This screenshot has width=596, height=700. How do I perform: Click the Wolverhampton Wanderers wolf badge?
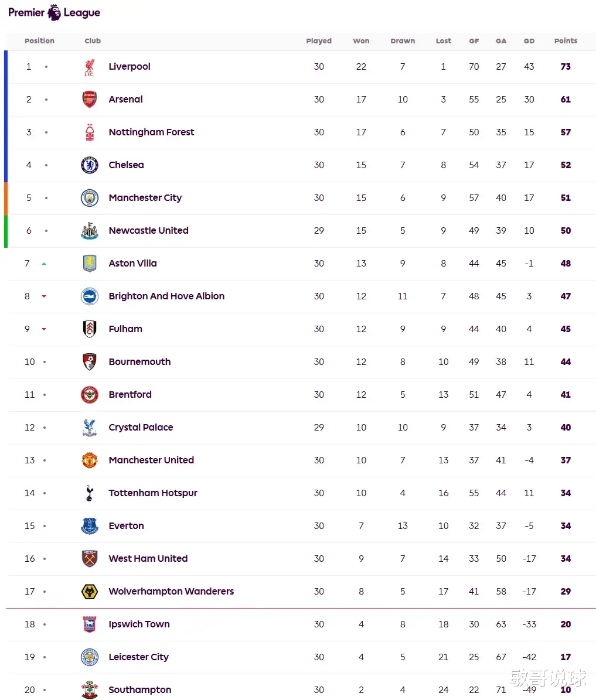point(89,592)
